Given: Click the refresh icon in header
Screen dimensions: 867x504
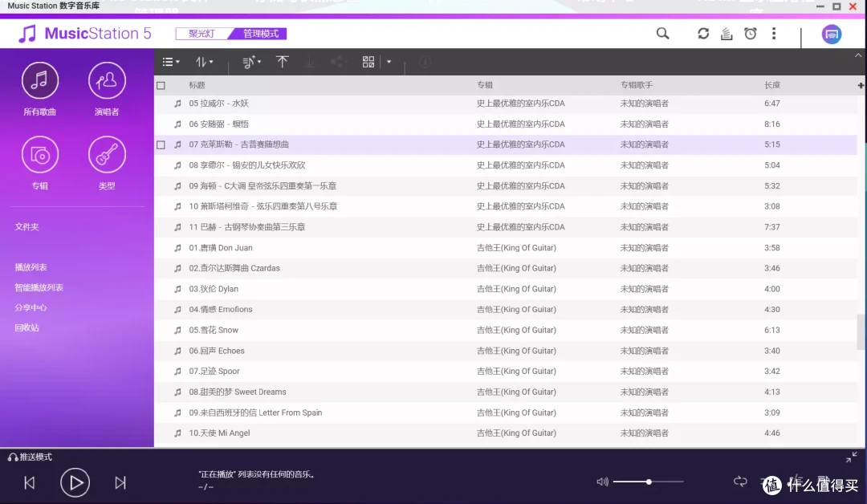Looking at the screenshot, I should point(703,34).
